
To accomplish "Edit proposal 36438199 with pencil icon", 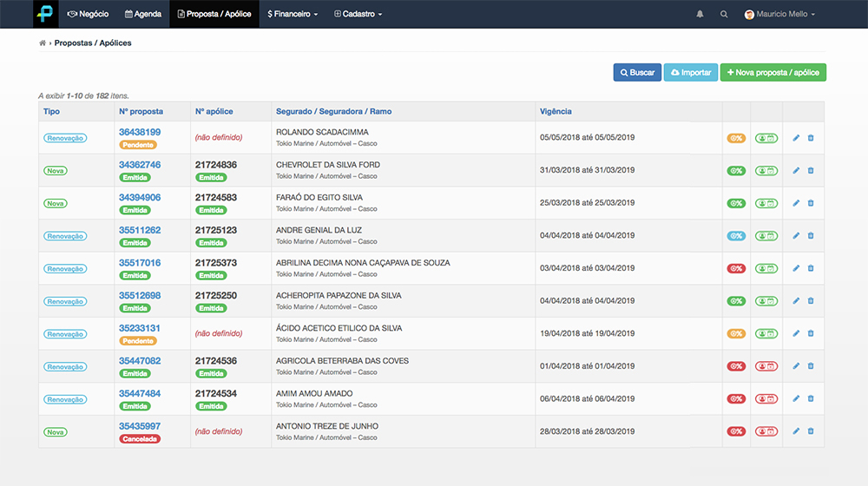I will click(x=796, y=138).
